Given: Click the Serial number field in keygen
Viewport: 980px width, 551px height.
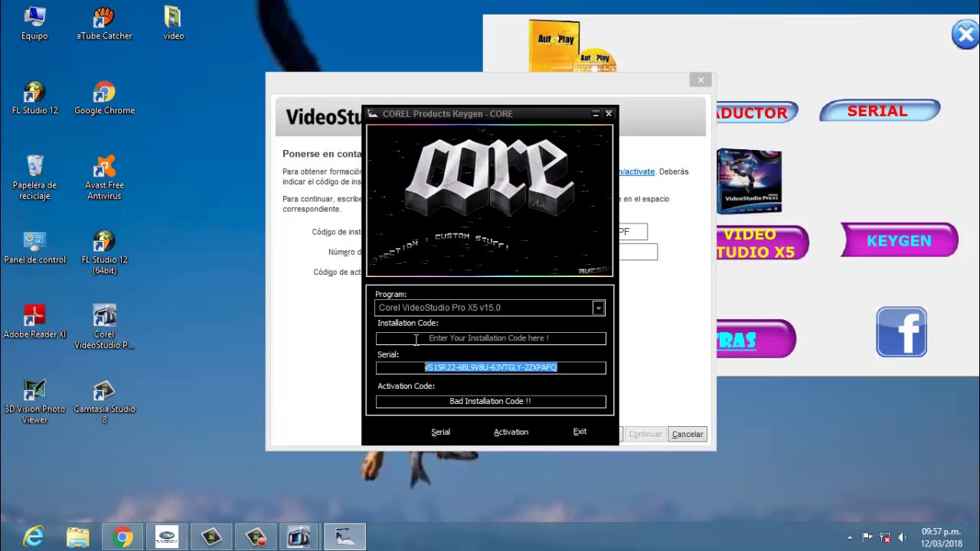Looking at the screenshot, I should point(491,367).
